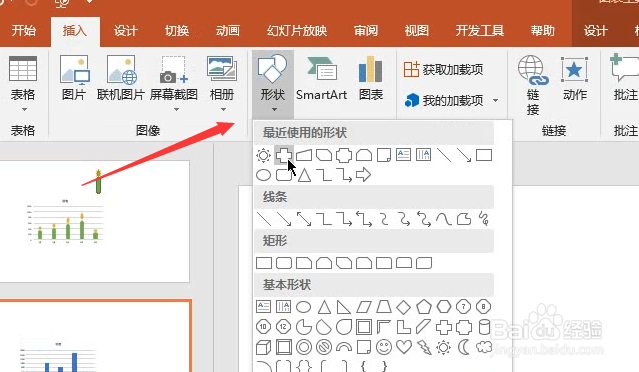Open the 动画 animations tab

[228, 31]
